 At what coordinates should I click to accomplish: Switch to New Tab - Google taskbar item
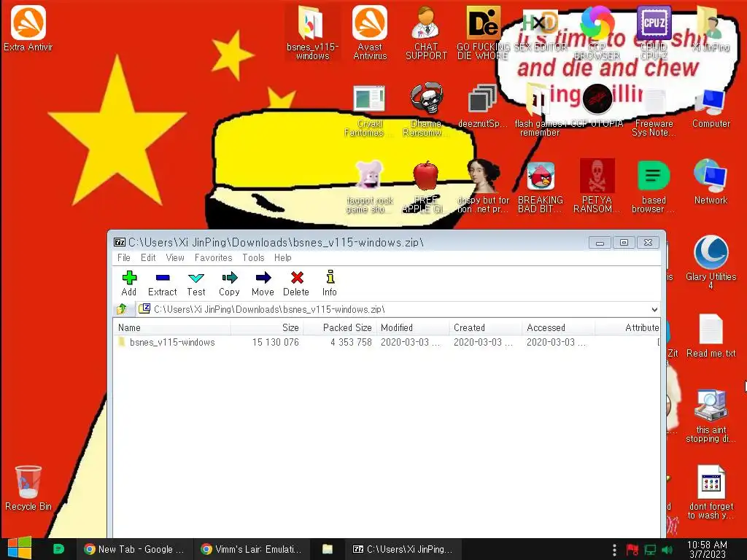(x=134, y=549)
